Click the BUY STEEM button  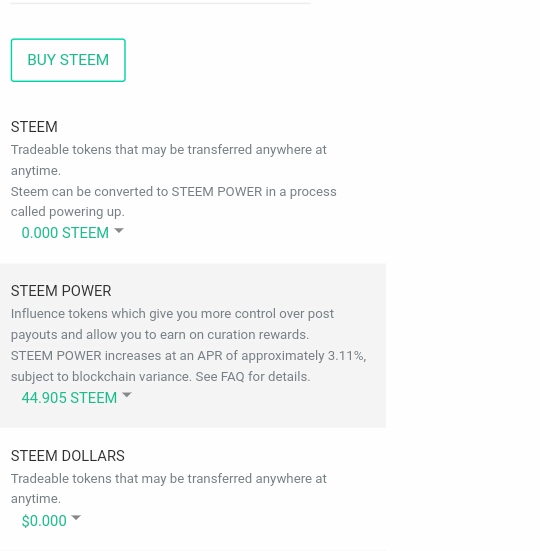68,60
